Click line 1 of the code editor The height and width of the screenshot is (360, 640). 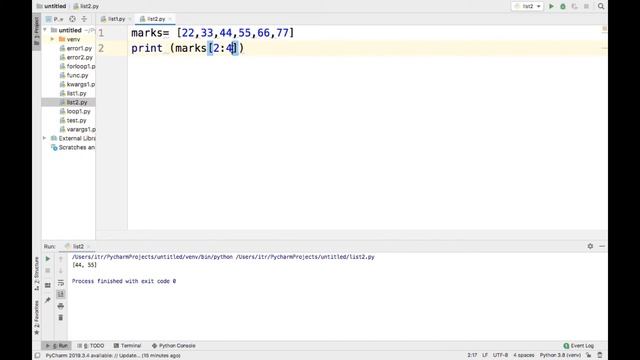click(212, 33)
